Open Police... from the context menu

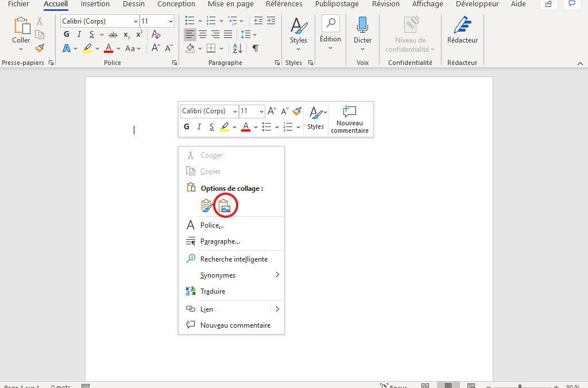tap(212, 225)
